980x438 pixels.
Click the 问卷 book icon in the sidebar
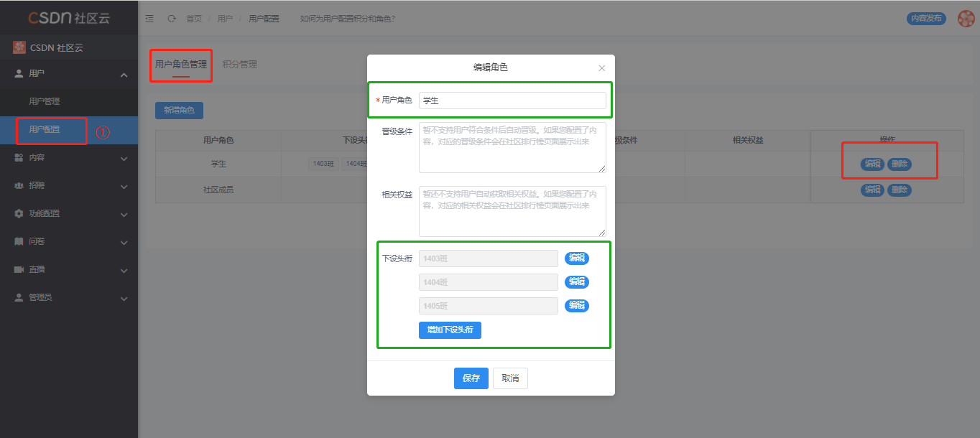[x=19, y=241]
